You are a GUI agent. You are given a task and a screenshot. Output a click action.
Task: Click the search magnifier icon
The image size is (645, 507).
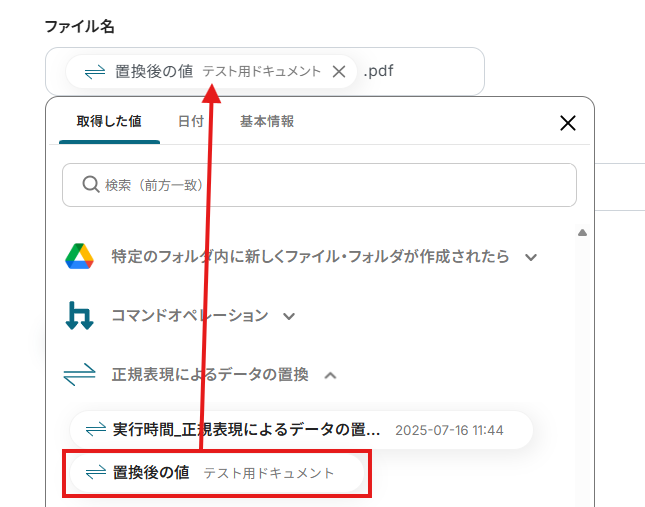[90, 185]
